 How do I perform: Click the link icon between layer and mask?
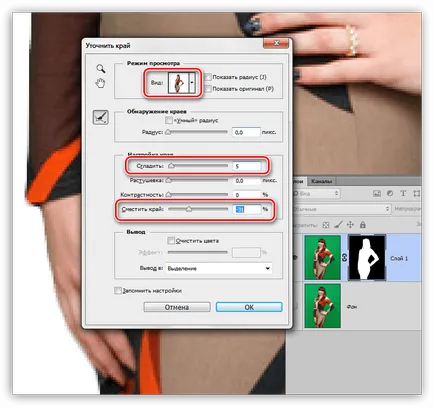[345, 258]
